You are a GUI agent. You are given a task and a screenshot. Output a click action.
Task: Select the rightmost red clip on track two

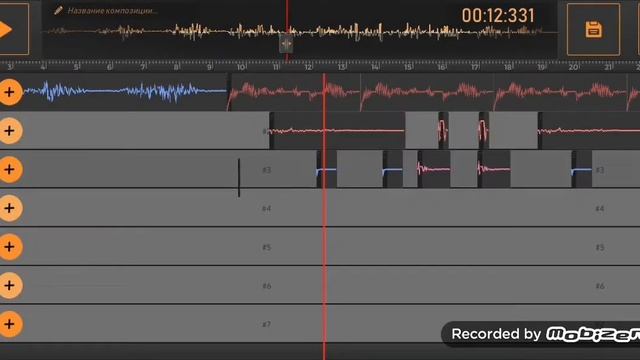[x=589, y=131]
